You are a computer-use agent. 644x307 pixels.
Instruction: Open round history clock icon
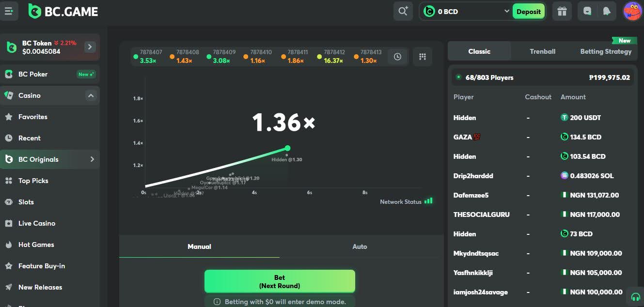pos(397,57)
